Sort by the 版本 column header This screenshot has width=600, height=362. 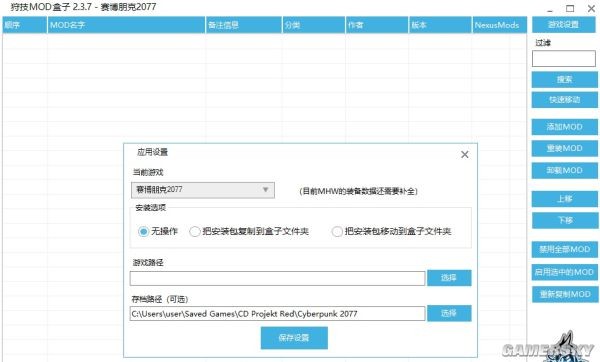tap(440, 25)
